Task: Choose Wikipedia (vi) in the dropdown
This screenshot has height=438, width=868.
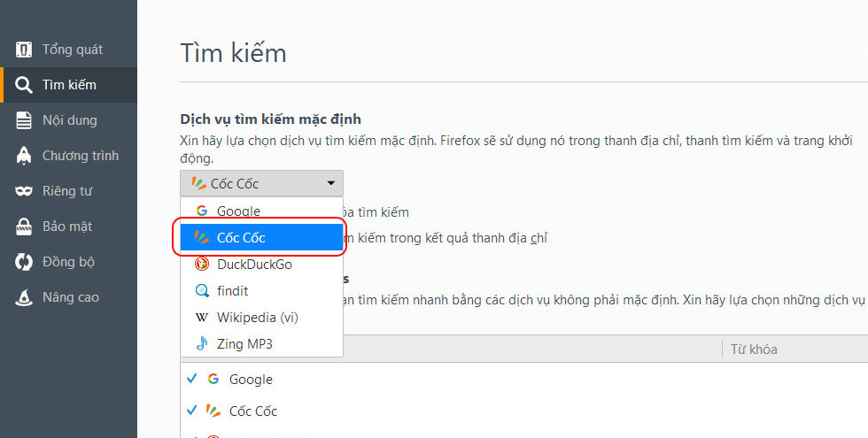Action: [257, 317]
